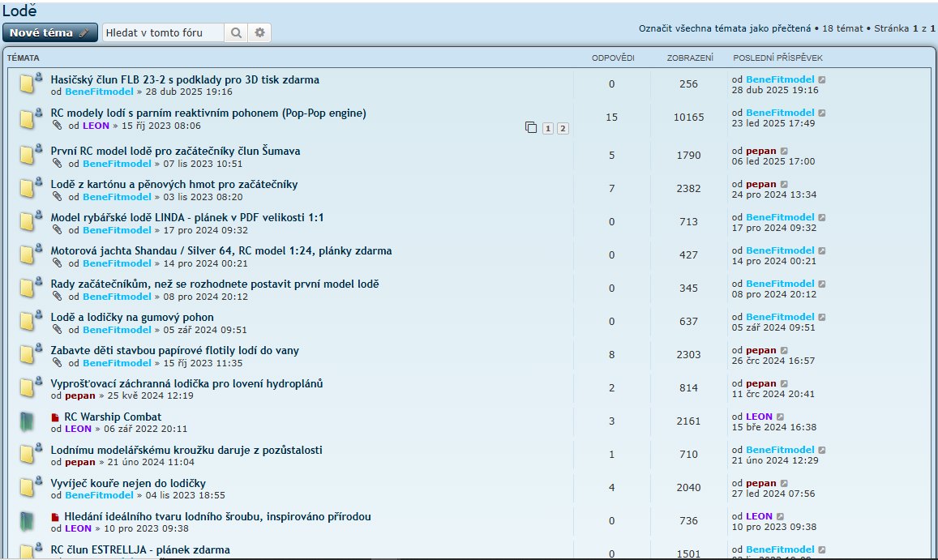Click attachment paperclip in Model rybářské lodě row

click(x=57, y=229)
